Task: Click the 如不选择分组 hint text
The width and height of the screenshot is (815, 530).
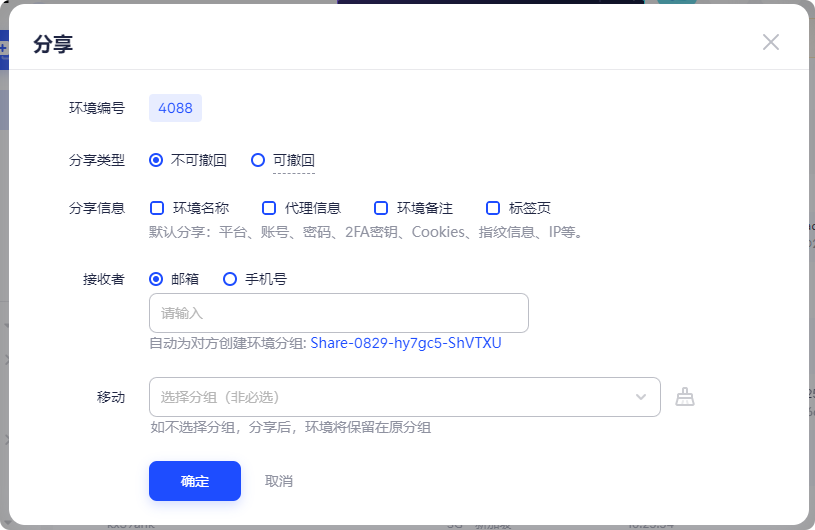Action: [x=291, y=428]
